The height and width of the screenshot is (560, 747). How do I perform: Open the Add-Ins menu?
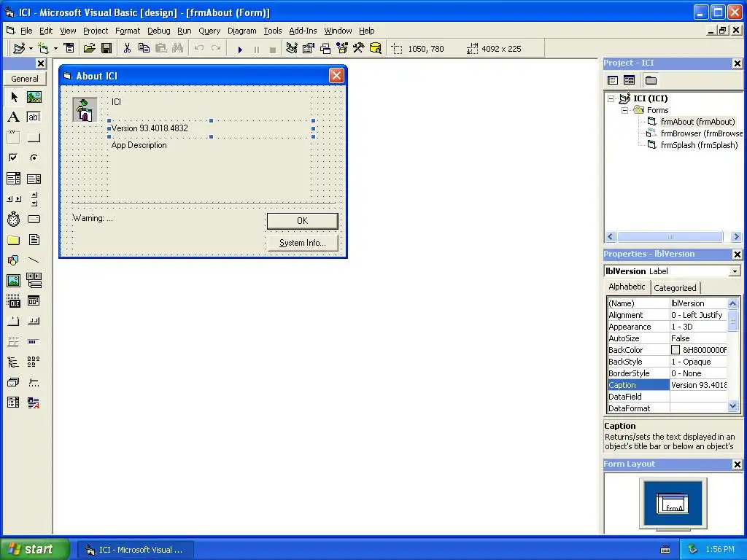pos(303,31)
